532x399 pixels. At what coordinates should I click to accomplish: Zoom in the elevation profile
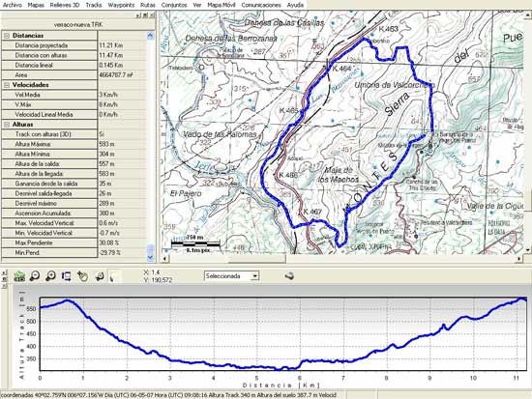click(x=50, y=276)
